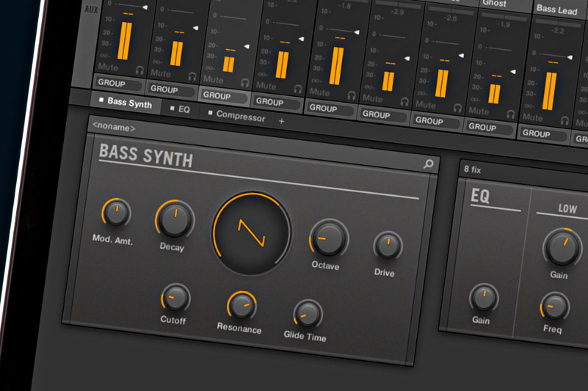Click headphone icon on fourth mixer channel

pyautogui.click(x=298, y=89)
